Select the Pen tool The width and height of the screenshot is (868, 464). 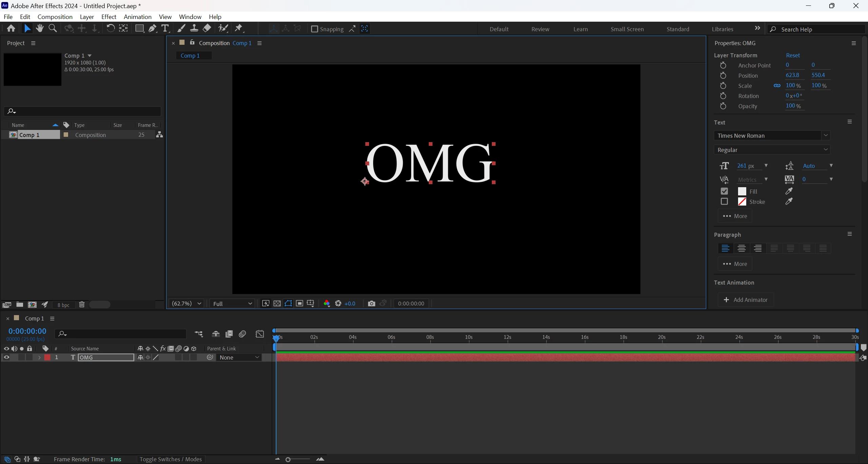tap(152, 28)
